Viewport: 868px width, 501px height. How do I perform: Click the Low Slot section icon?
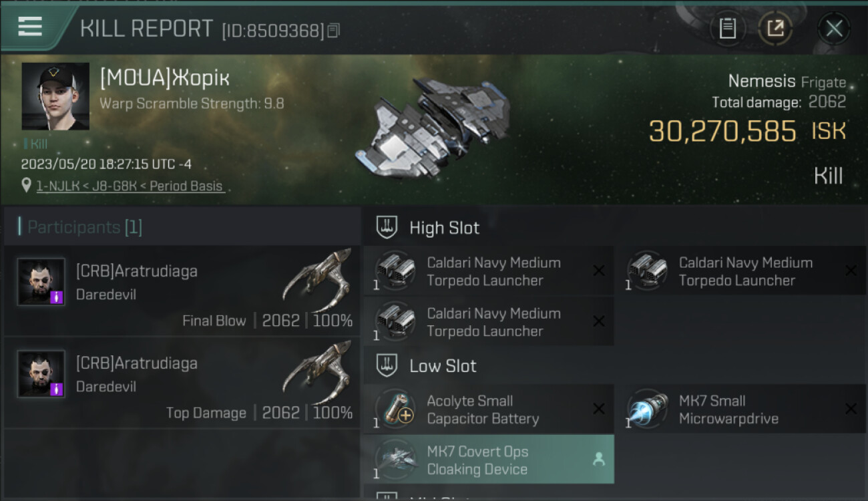coord(387,365)
